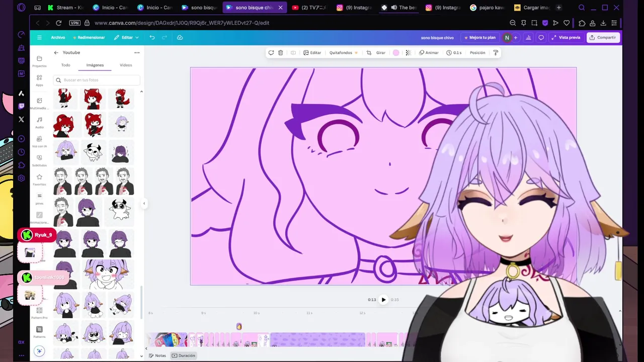
Task: Open the comments speech bubble icon
Action: coord(541,37)
